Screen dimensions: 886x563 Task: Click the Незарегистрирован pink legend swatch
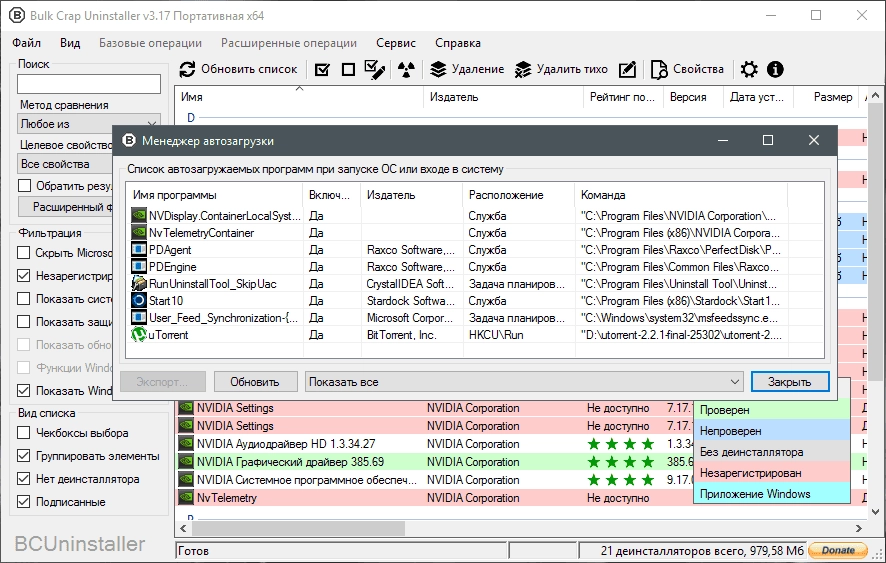pyautogui.click(x=772, y=473)
